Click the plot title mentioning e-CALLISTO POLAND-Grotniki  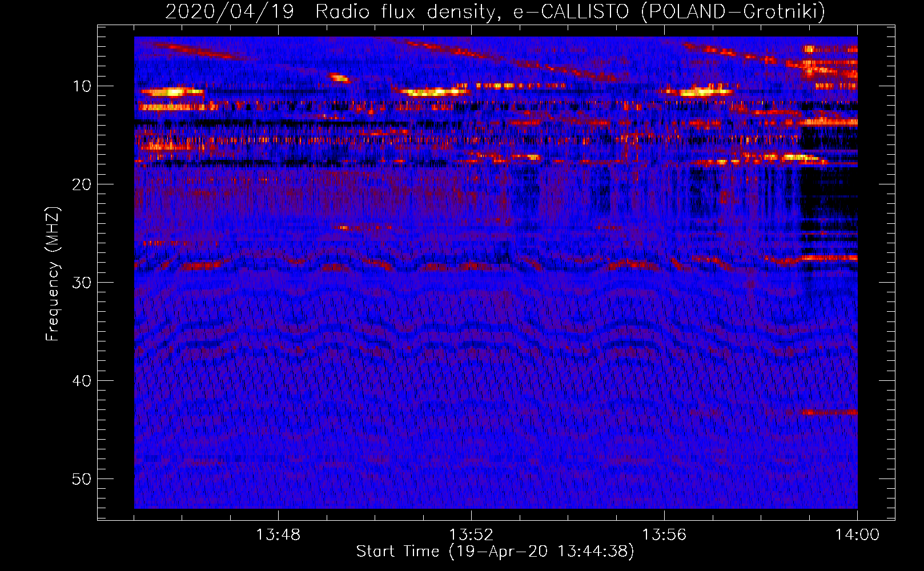495,11
